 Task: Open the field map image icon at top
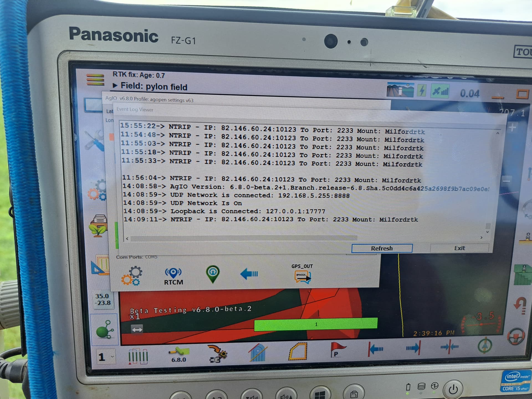400,90
